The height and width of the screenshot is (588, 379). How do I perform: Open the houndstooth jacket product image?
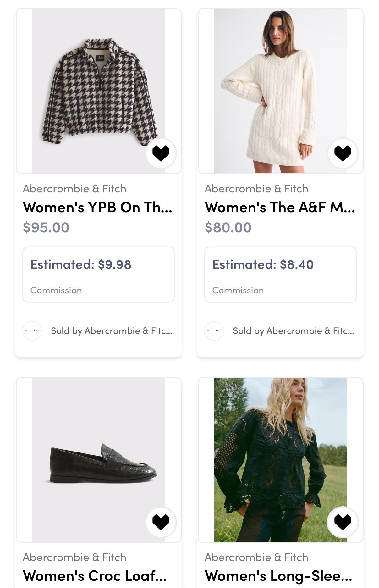click(99, 91)
